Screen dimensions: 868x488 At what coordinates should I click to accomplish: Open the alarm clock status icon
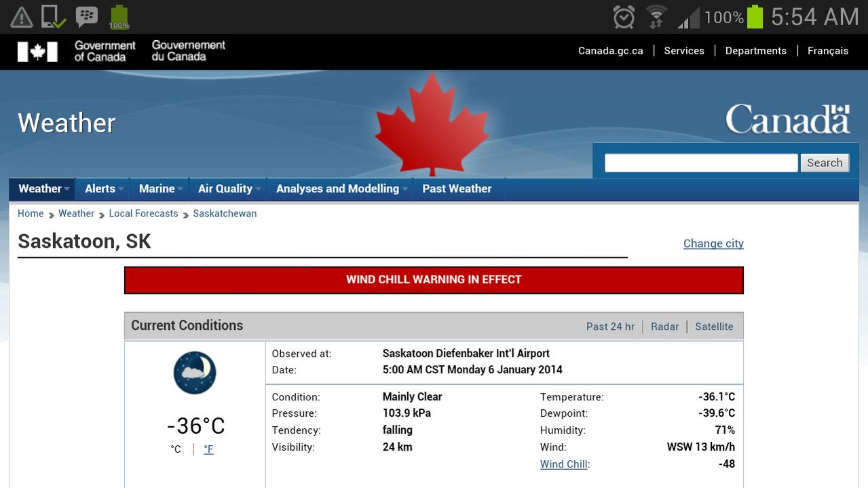(624, 17)
